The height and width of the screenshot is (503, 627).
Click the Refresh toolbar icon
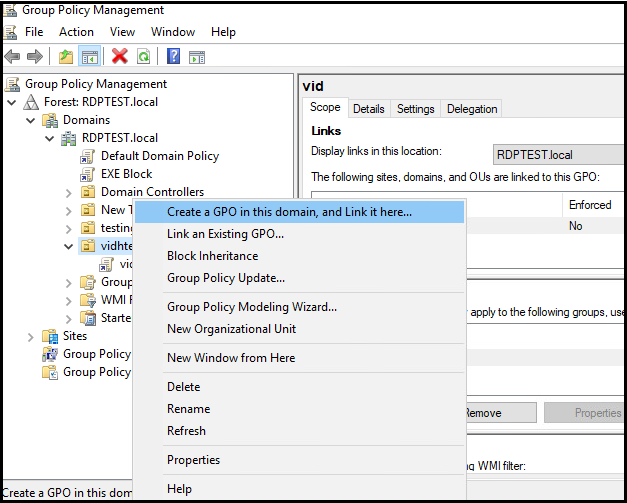(x=144, y=56)
